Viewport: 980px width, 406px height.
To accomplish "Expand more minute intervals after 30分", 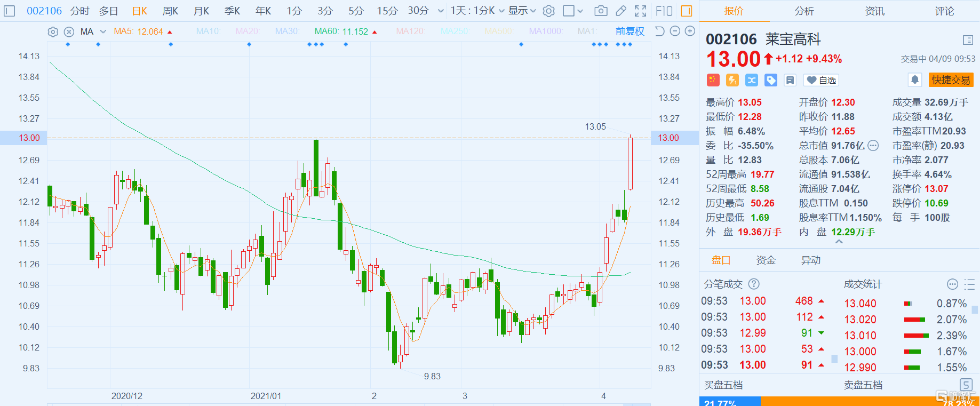I will pos(441,11).
